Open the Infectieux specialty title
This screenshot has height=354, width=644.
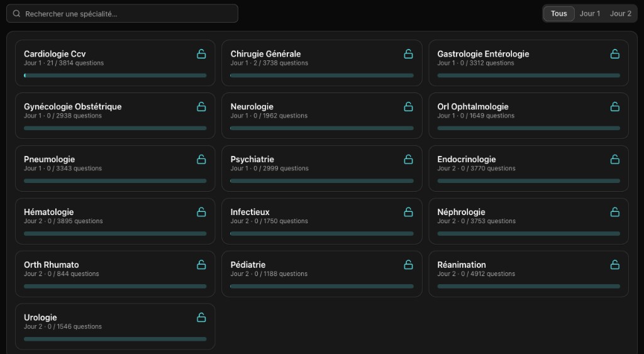coord(250,212)
